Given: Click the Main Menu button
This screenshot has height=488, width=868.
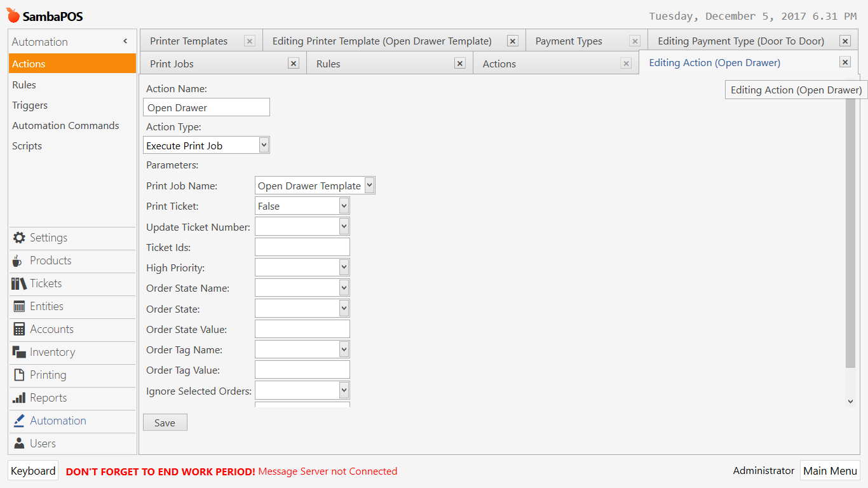Looking at the screenshot, I should pos(830,471).
